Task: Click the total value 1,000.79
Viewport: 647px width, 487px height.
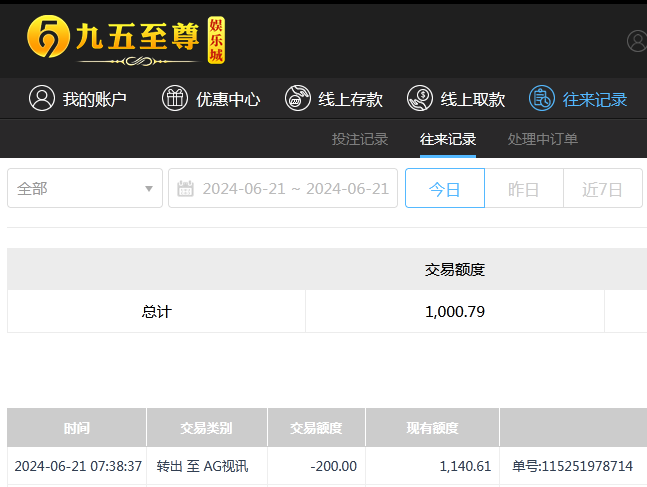Action: (x=455, y=312)
